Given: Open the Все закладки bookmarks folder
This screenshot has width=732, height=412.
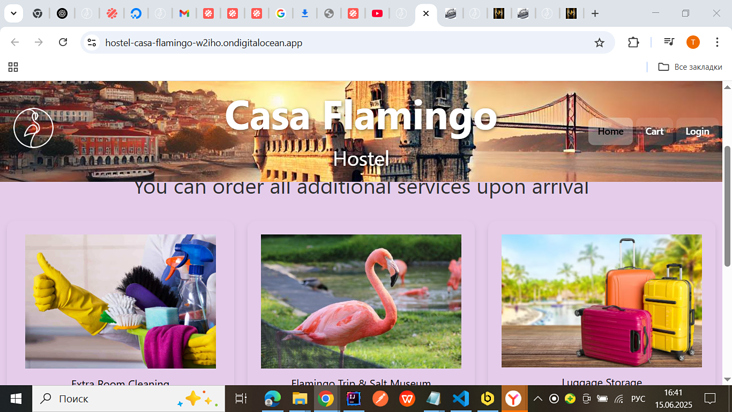Looking at the screenshot, I should (690, 67).
